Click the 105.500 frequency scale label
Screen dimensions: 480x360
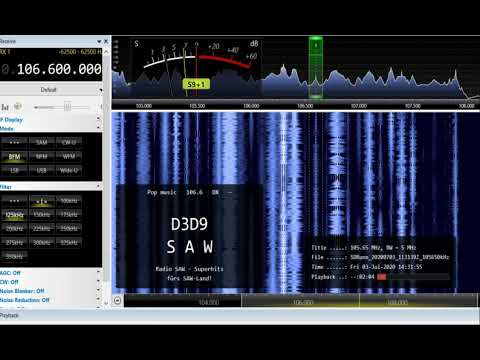[197, 106]
